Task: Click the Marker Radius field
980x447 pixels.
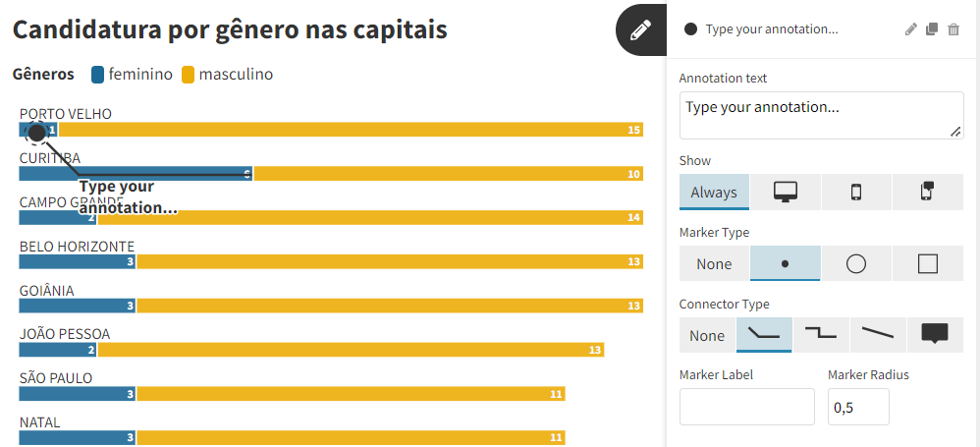Action: (858, 407)
